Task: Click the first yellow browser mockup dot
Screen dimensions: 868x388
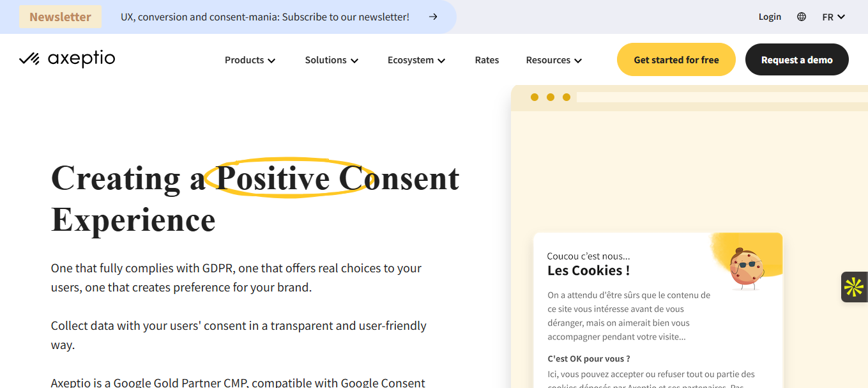Action: pos(535,97)
